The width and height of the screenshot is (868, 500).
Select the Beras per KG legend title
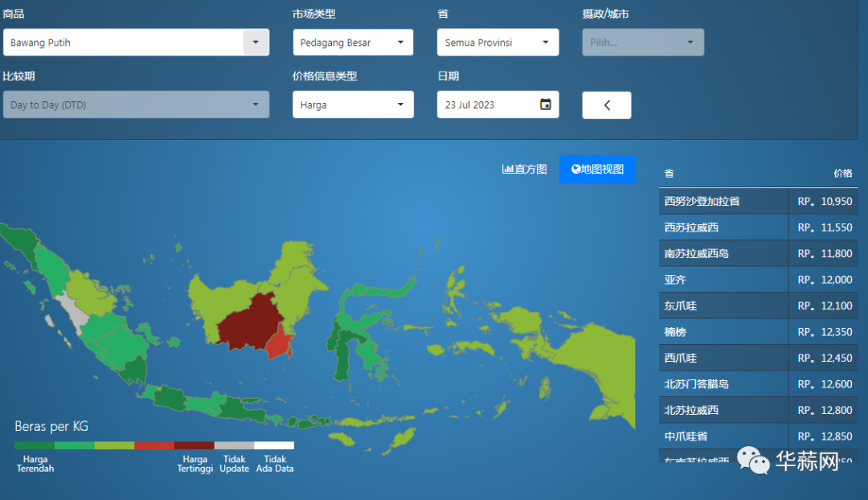[51, 426]
